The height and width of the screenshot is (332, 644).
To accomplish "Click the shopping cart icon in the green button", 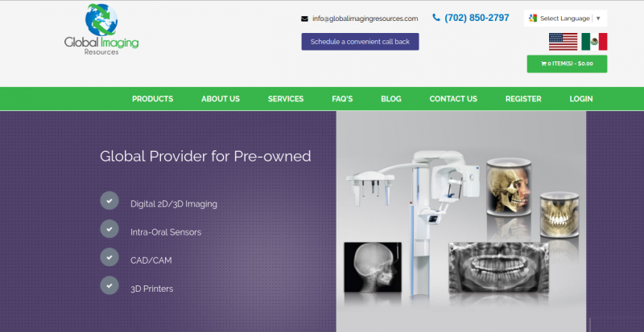I will 543,64.
